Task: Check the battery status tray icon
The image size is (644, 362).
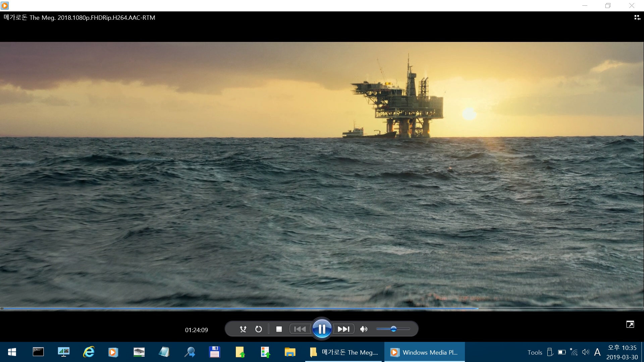Action: point(562,352)
